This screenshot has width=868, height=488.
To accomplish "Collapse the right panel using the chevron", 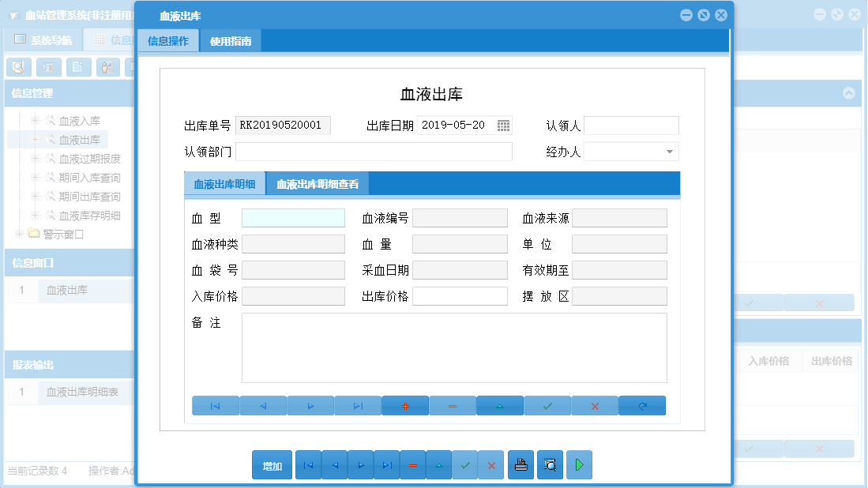I will click(x=850, y=92).
